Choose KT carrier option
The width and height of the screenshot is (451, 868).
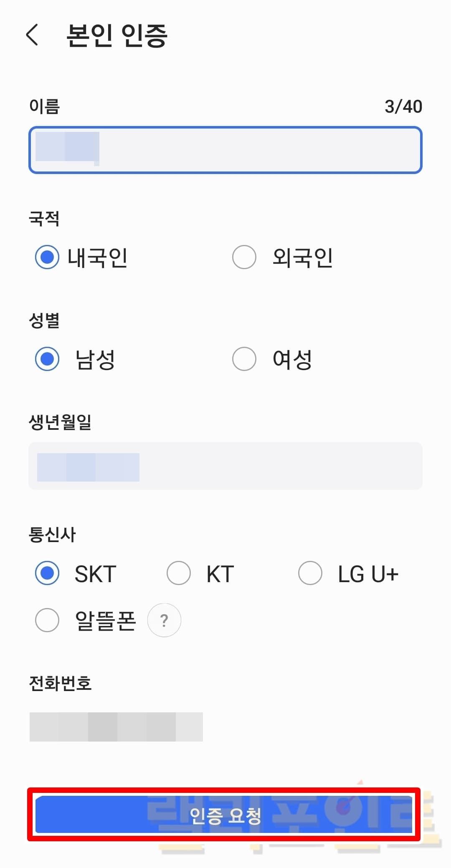coord(179,573)
